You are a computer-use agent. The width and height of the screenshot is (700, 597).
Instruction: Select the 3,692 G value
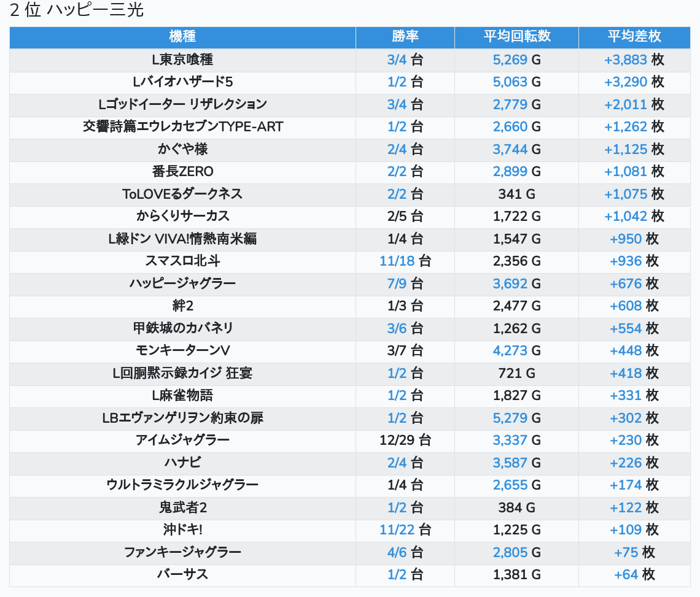(x=516, y=283)
